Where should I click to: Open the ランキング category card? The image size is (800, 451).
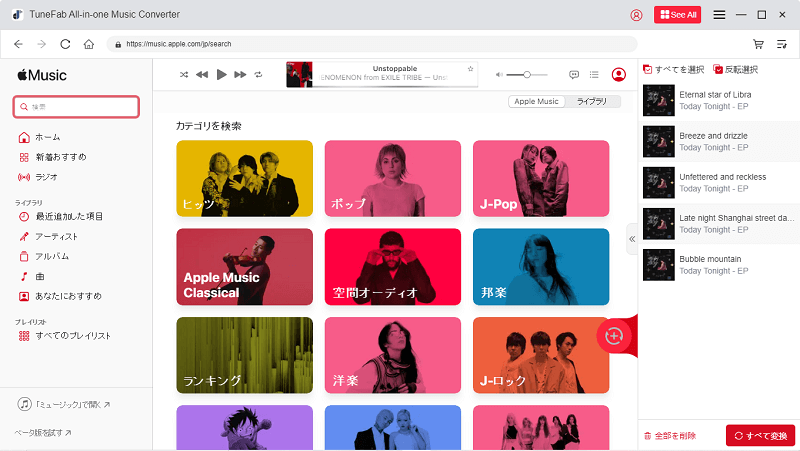(244, 355)
